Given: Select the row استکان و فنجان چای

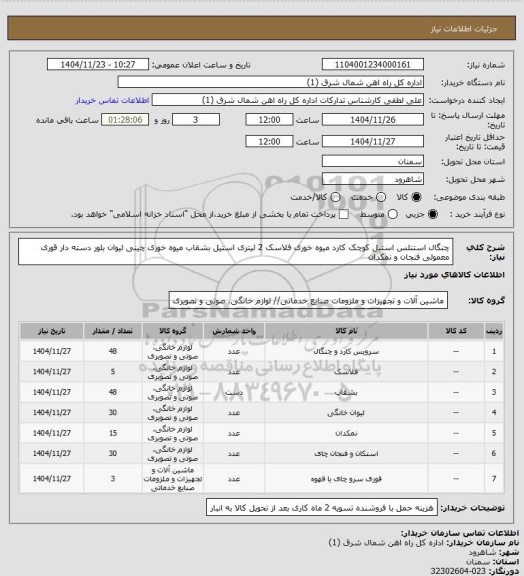Looking at the screenshot, I should tap(262, 454).
